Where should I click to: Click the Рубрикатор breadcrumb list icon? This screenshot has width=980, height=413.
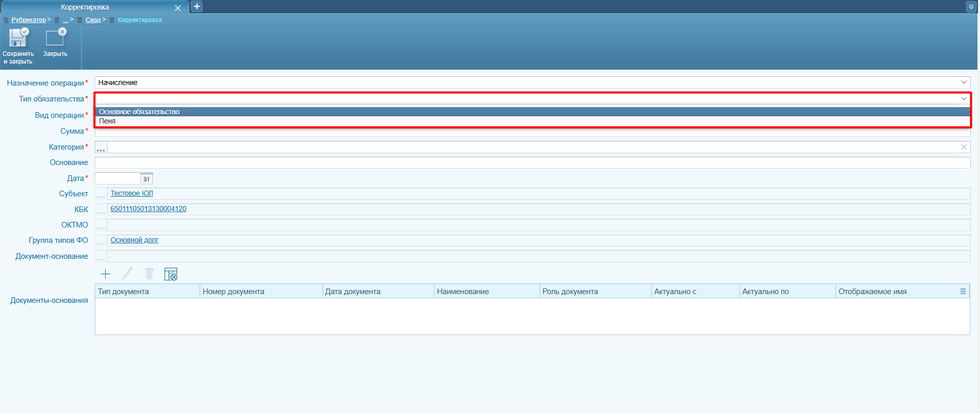(x=6, y=20)
